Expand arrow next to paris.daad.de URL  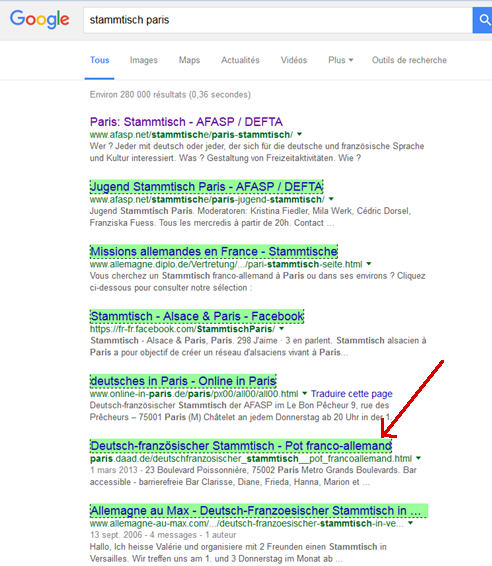418,458
